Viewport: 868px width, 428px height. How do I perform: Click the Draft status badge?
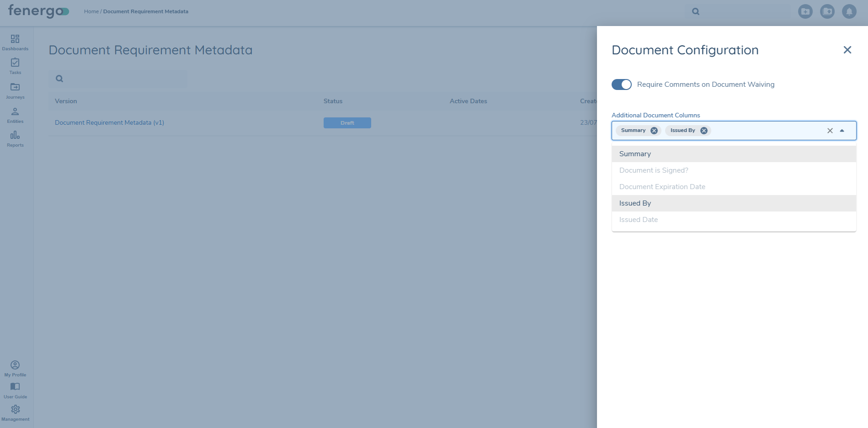347,122
